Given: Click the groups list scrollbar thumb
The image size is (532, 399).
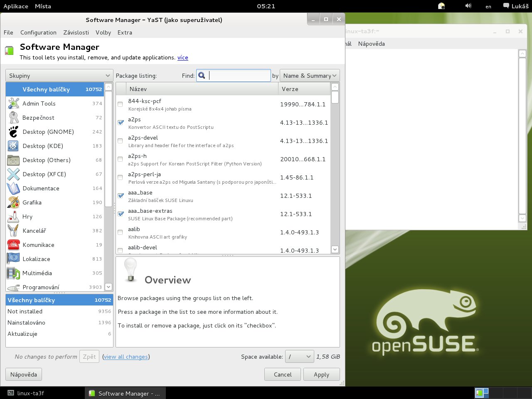Looking at the screenshot, I should pyautogui.click(x=108, y=149).
